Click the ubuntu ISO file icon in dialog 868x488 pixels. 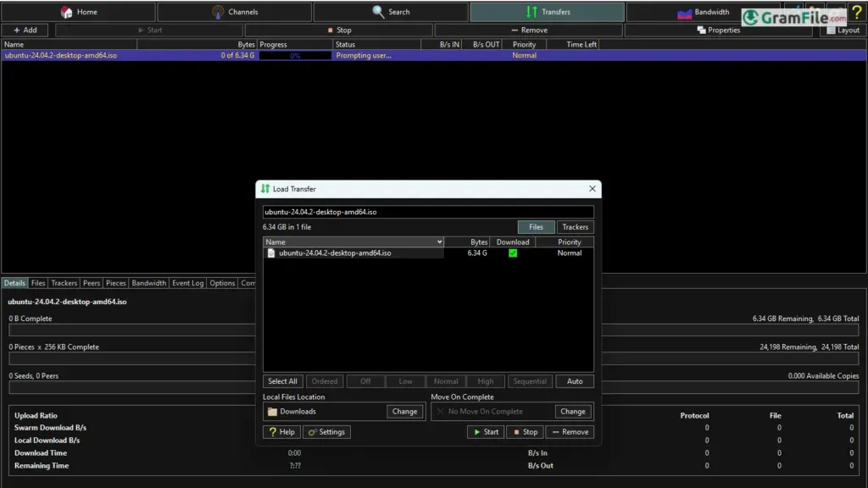click(271, 252)
